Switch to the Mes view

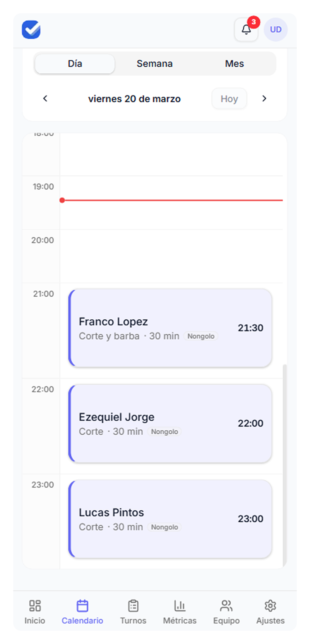(234, 64)
